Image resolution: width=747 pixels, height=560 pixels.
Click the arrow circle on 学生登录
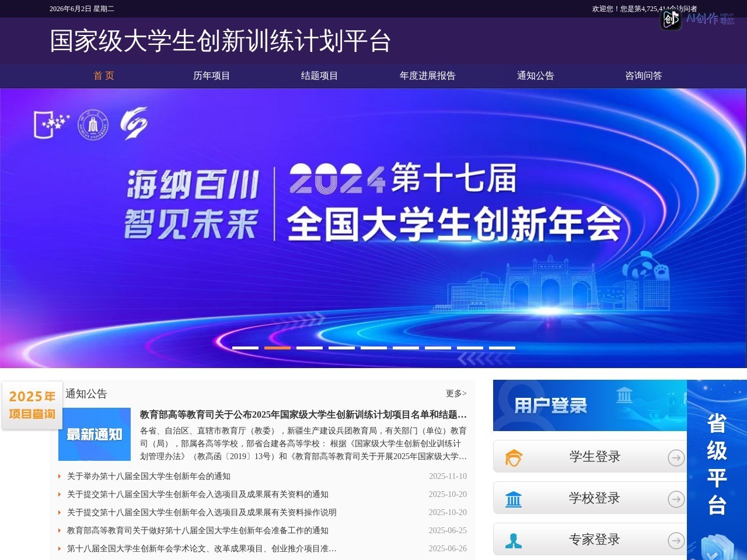tap(676, 458)
